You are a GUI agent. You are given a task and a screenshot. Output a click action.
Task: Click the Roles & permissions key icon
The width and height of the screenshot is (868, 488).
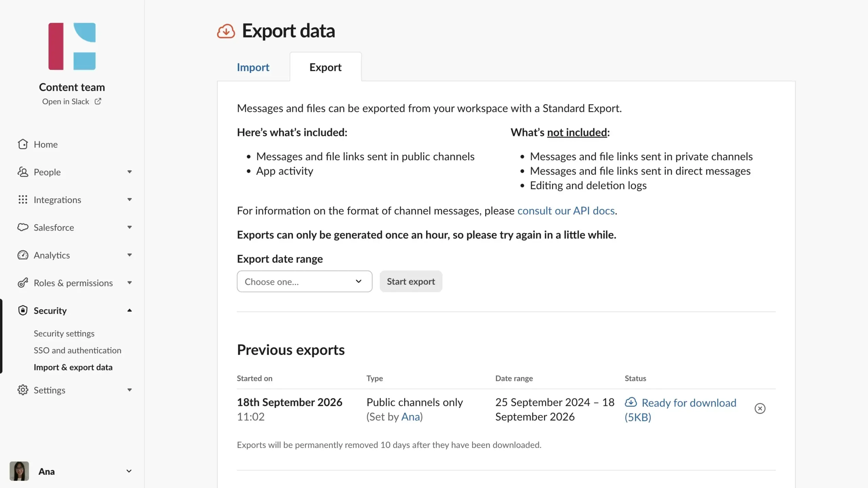(x=23, y=283)
